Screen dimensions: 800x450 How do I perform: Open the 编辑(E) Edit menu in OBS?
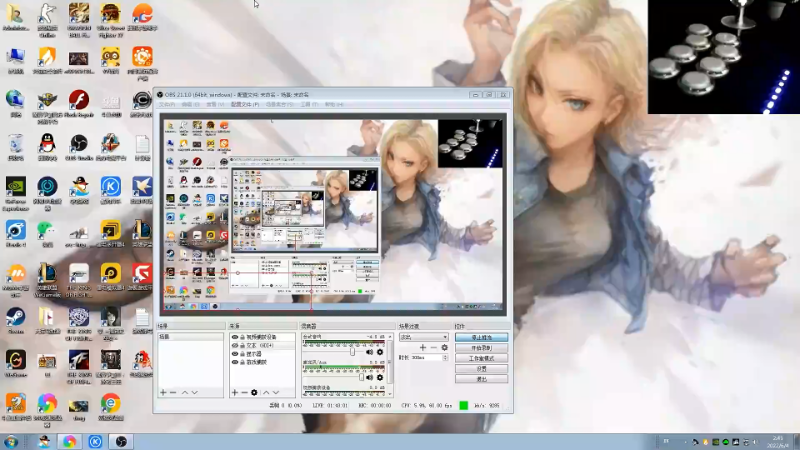(190, 104)
